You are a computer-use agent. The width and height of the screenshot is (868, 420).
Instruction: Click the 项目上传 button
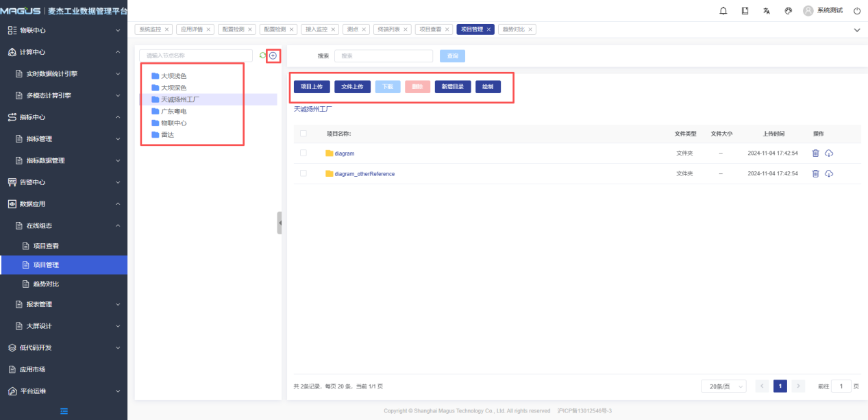click(312, 87)
